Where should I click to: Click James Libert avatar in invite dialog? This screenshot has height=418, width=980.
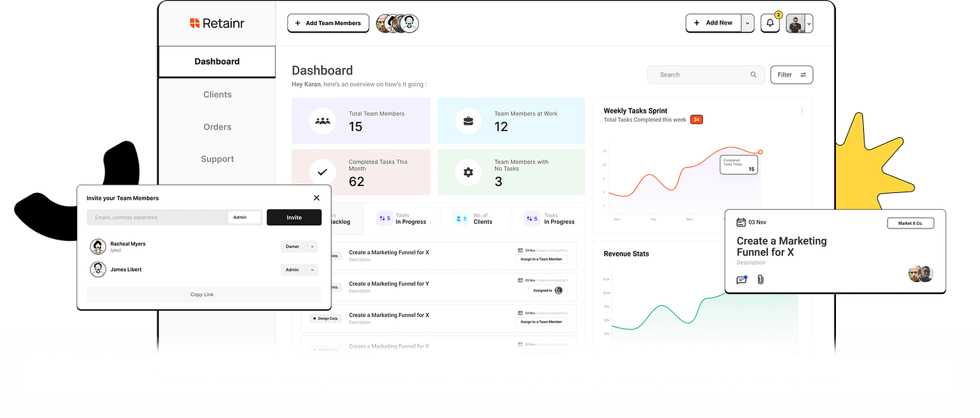(x=97, y=270)
